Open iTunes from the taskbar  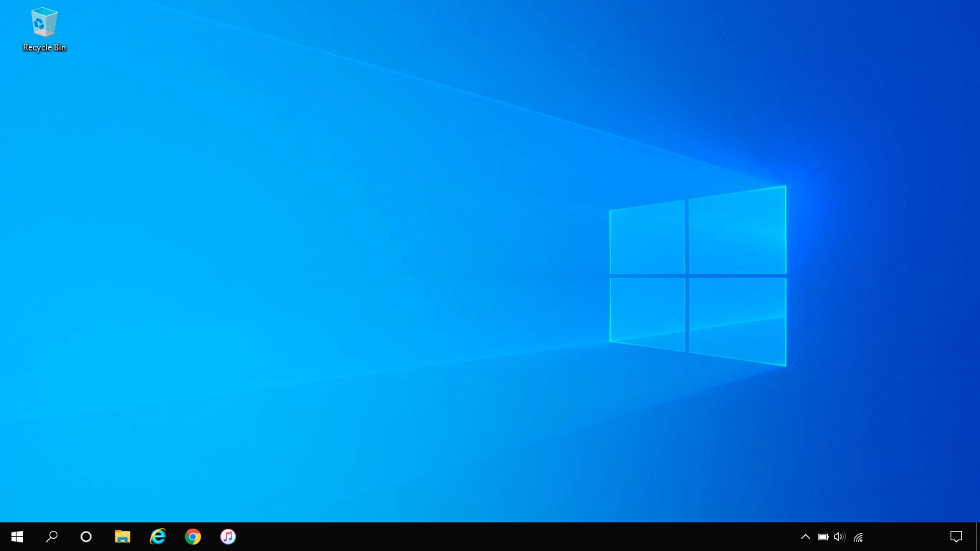click(x=227, y=536)
